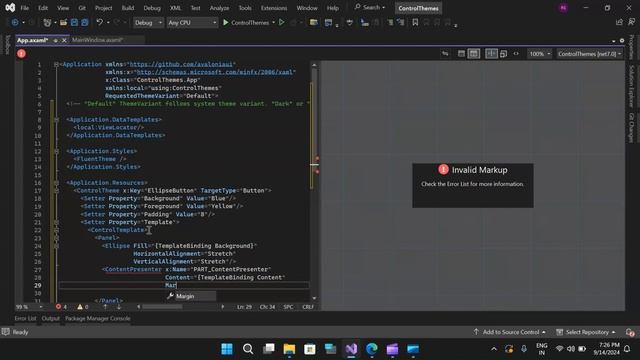
Task: Click the bookmark toolbar icon
Action: (x=415, y=23)
